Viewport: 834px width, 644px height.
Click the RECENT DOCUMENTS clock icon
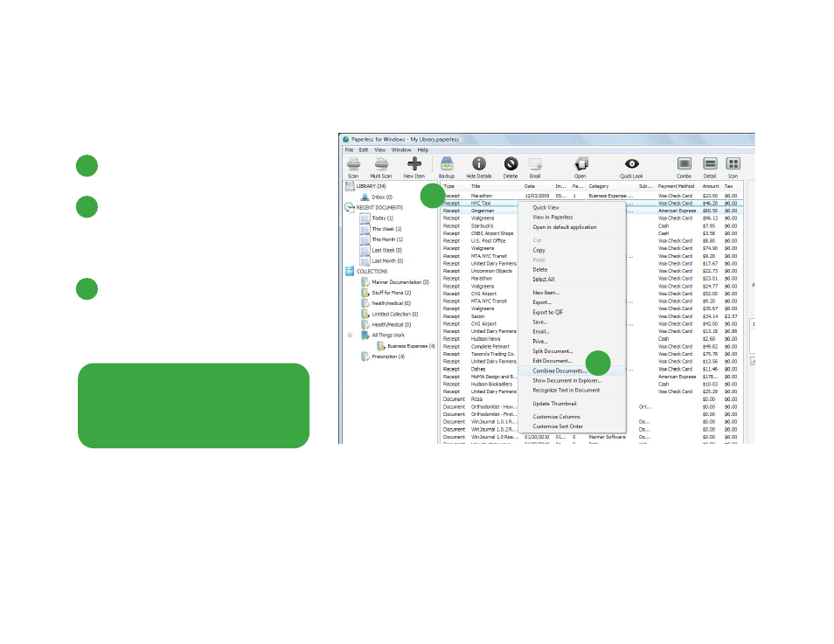(x=350, y=207)
